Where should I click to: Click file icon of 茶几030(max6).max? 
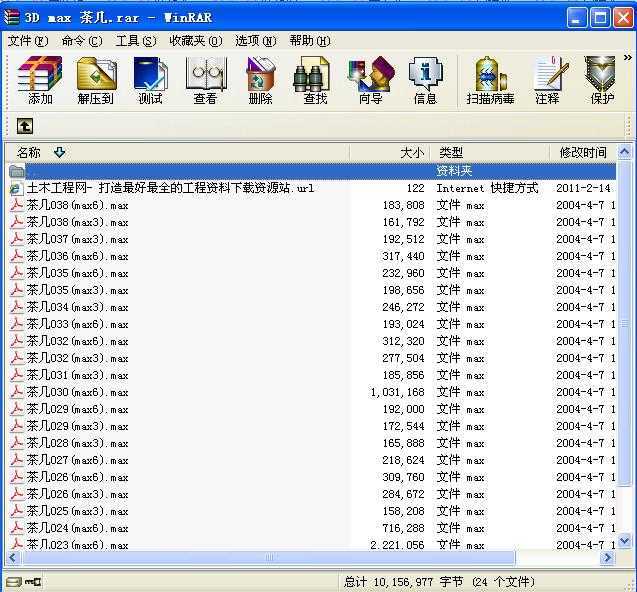coord(16,392)
